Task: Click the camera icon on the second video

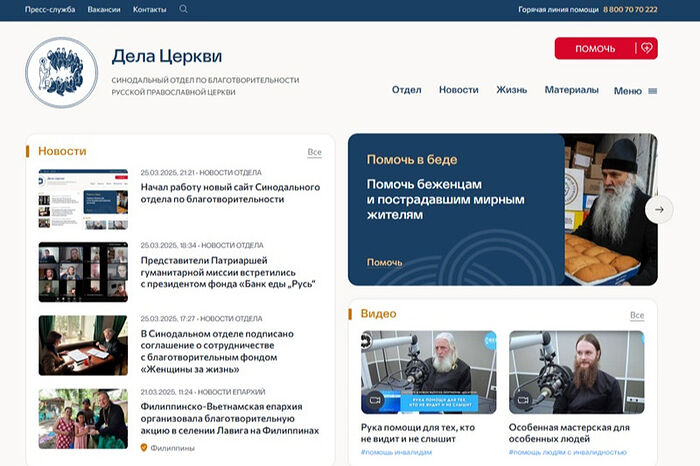Action: pyautogui.click(x=524, y=399)
